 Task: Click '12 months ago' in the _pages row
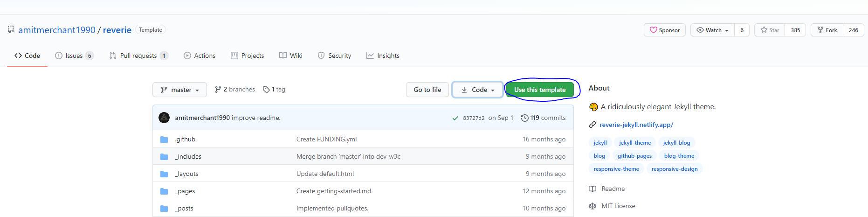point(544,191)
